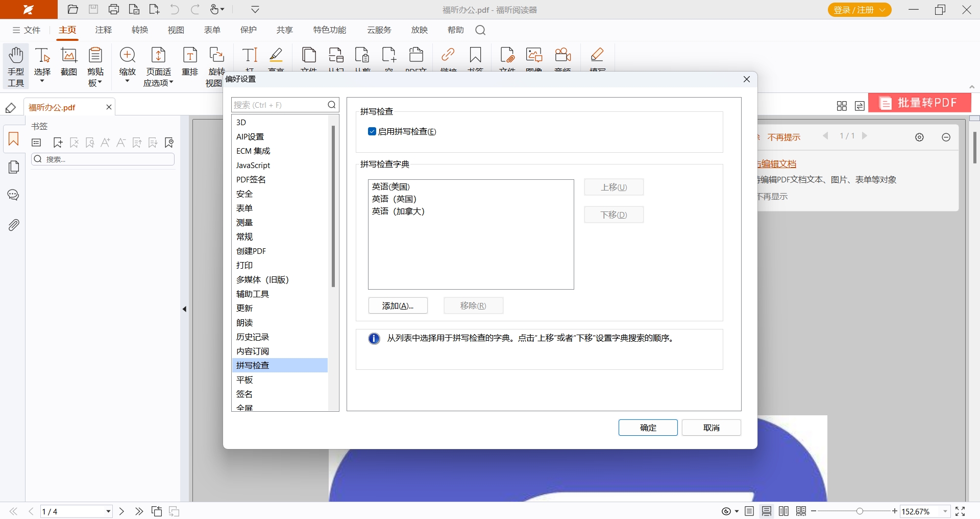Confirm preferences with 确定 button
The height and width of the screenshot is (519, 980).
648,428
